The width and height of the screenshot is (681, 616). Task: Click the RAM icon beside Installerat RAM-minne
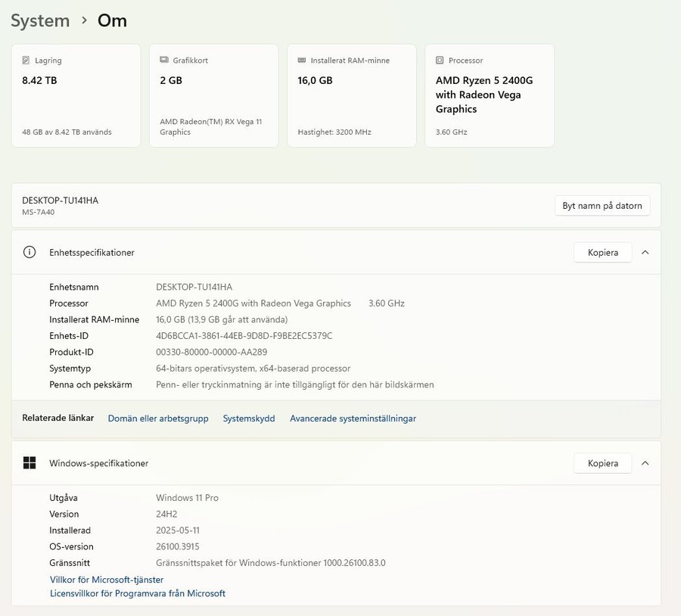[302, 60]
